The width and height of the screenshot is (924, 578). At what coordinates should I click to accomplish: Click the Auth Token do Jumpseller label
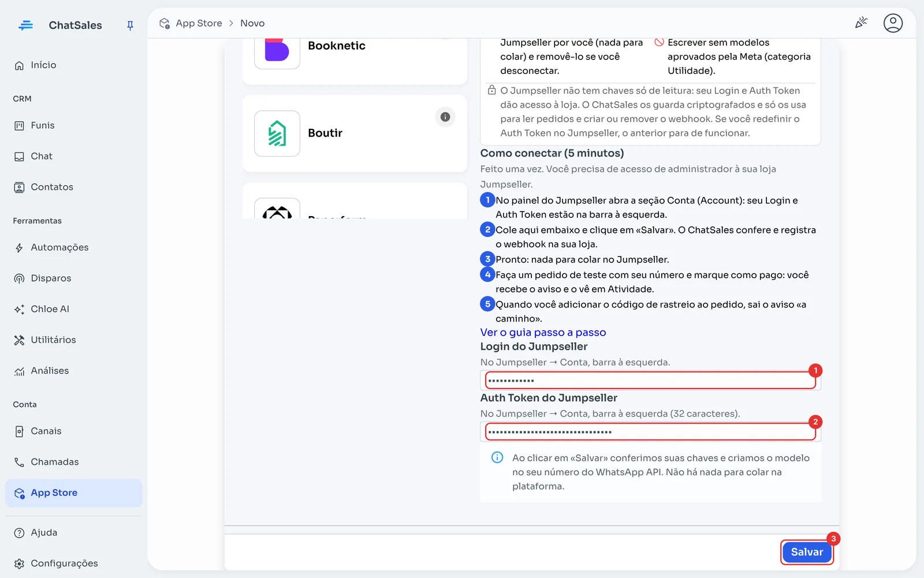tap(549, 398)
